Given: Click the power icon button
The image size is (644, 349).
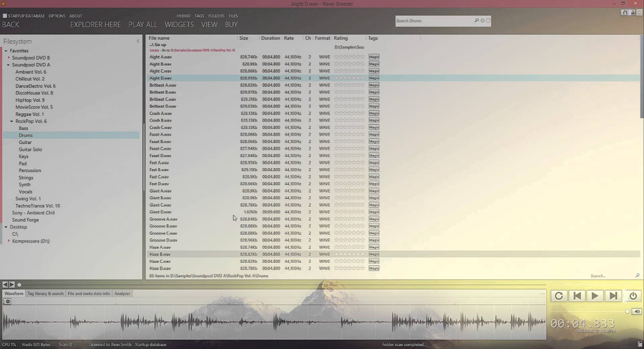Looking at the screenshot, I should pyautogui.click(x=633, y=296).
